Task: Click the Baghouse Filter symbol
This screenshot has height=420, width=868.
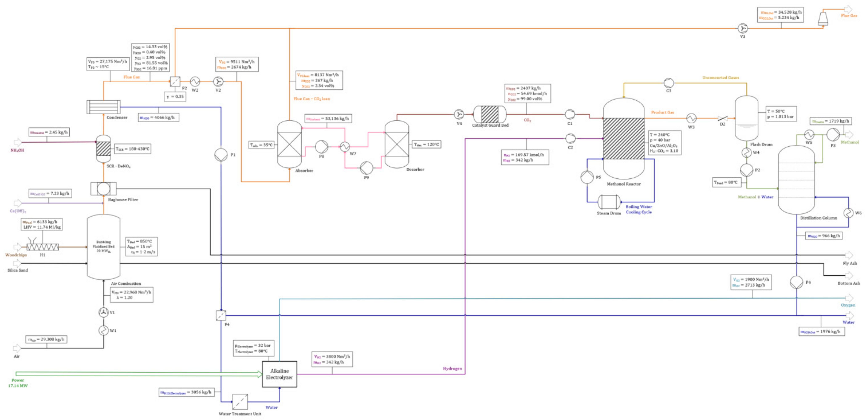Action: tap(103, 189)
